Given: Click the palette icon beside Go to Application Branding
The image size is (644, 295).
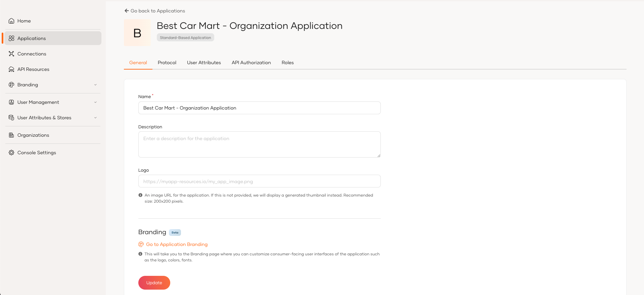Looking at the screenshot, I should coord(141,244).
